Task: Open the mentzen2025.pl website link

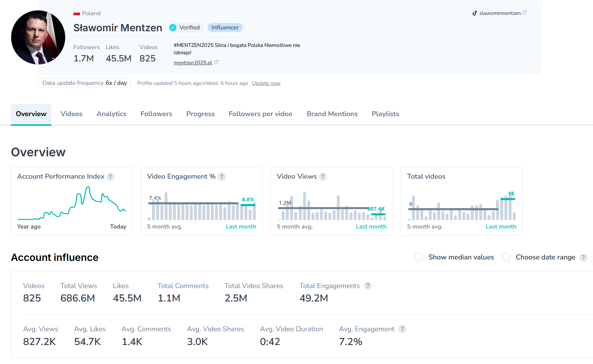Action: pyautogui.click(x=193, y=63)
